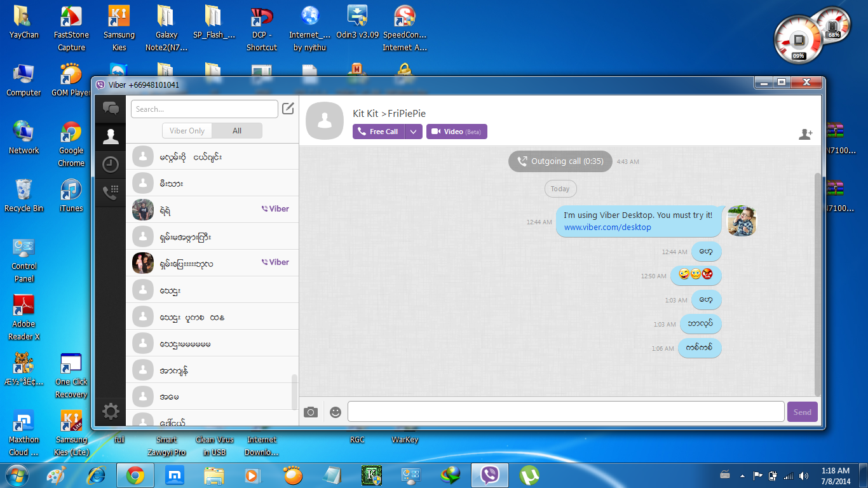Focus the contacts Search field
This screenshot has height=488, width=868.
[205, 109]
